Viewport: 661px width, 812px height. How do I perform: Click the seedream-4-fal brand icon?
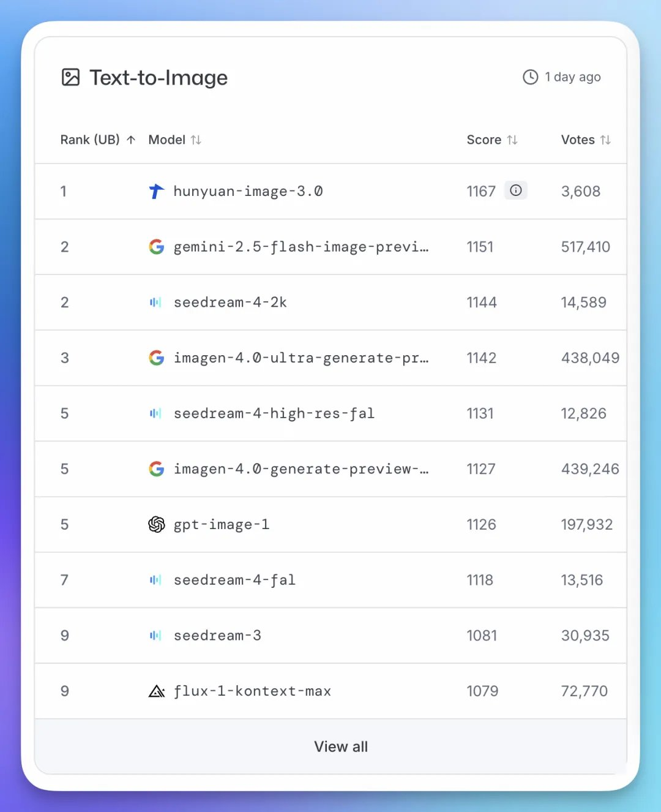155,580
